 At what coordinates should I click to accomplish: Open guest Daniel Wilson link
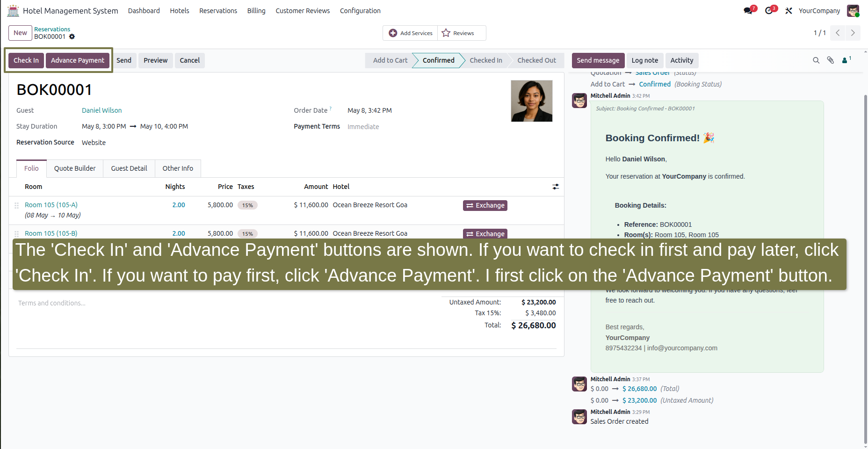point(102,110)
